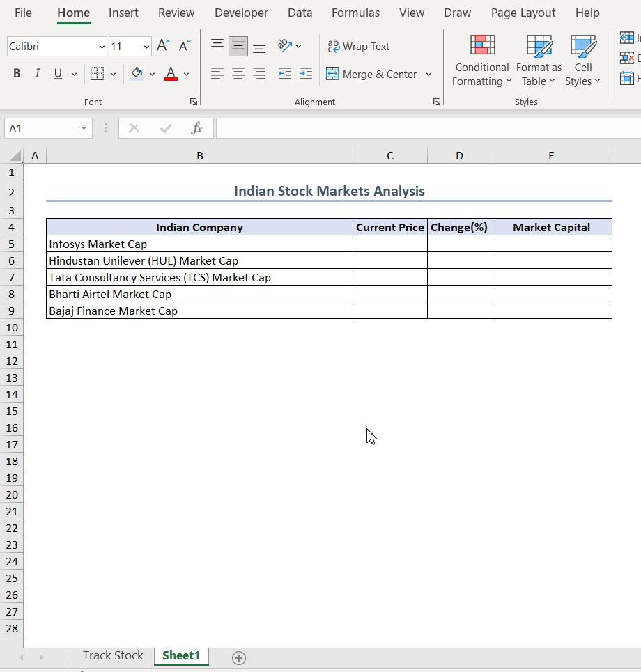Switch to the Track Stock sheet
Image resolution: width=641 pixels, height=672 pixels.
click(x=113, y=656)
